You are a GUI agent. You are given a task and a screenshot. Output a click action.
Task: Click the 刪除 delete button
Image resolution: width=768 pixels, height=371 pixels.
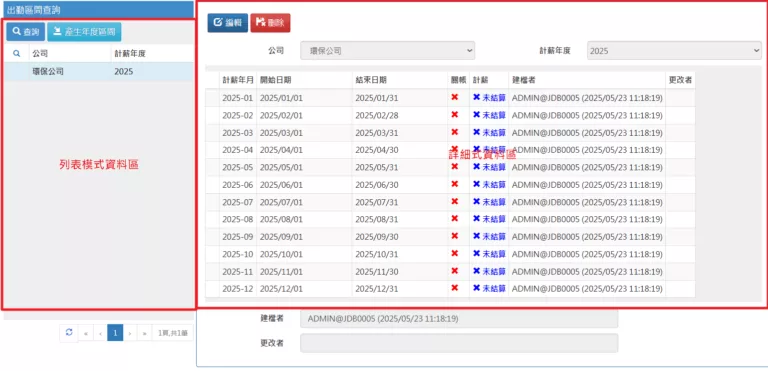[x=270, y=23]
